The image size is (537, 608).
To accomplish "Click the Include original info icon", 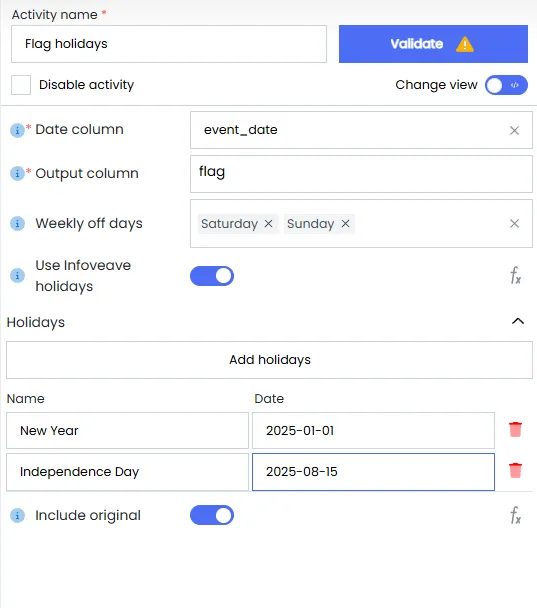I will pos(17,515).
